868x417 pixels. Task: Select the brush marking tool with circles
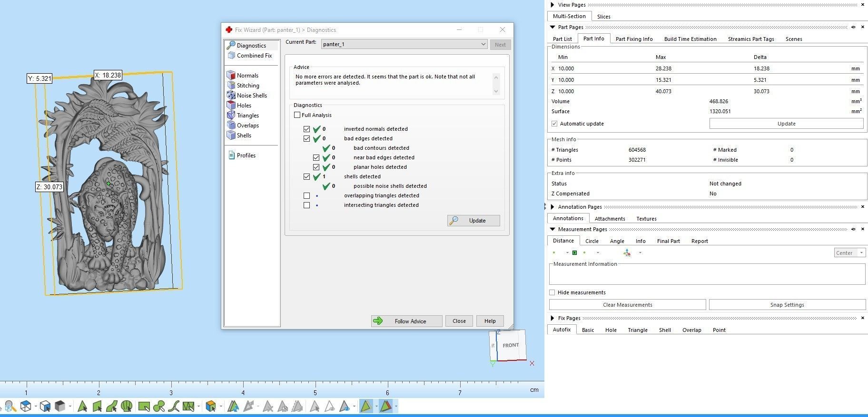(159, 406)
